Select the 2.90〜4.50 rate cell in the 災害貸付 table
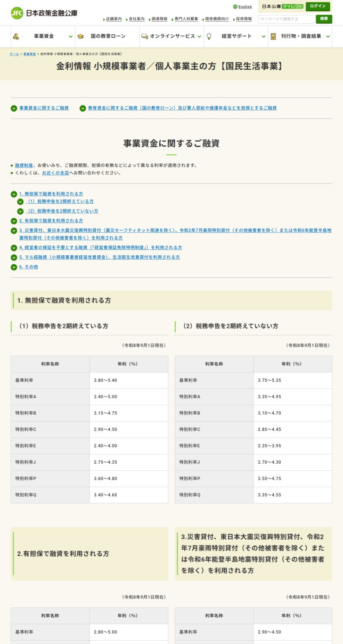 (x=293, y=632)
